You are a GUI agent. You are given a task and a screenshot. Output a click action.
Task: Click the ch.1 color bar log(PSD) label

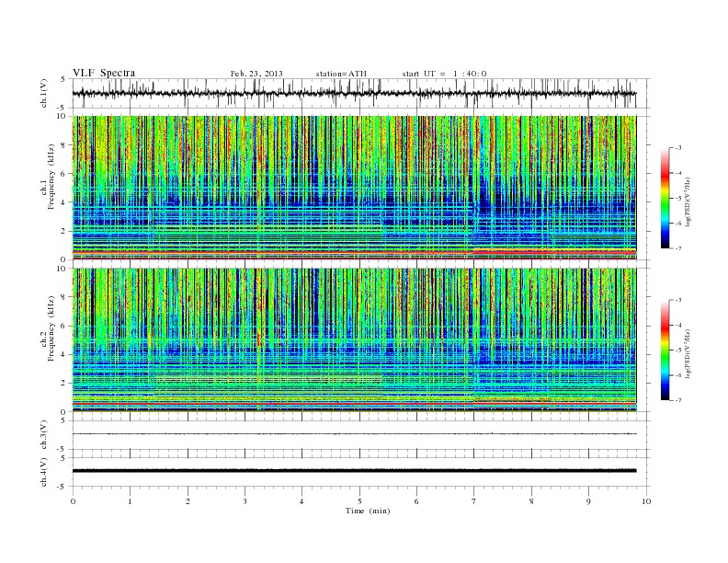coord(688,201)
